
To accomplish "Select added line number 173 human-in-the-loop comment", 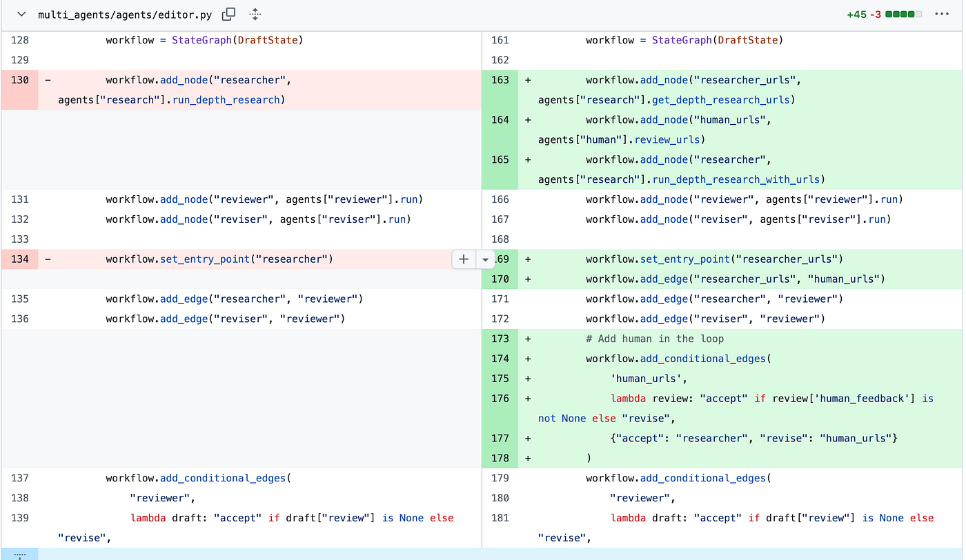I will pos(500,339).
